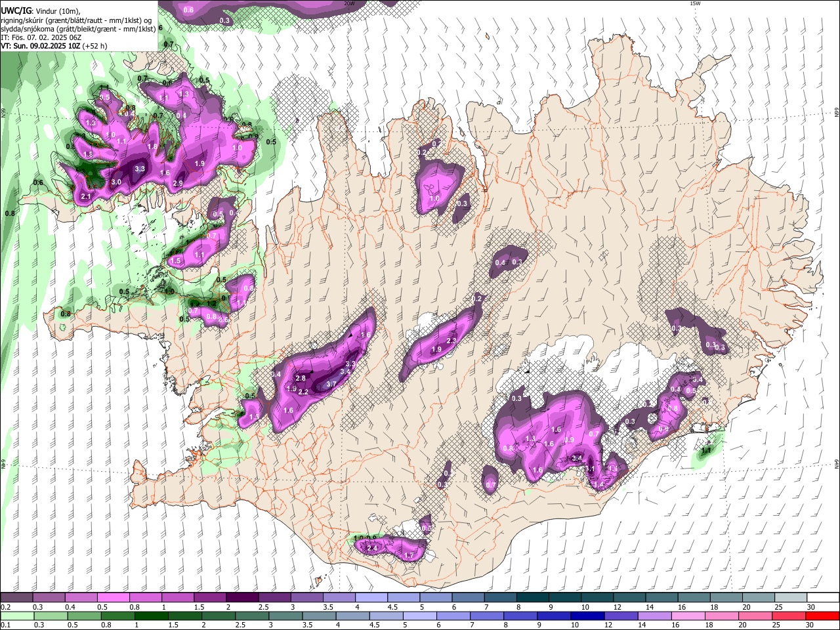Select the very pale green 0.1–0.3 lower legend swatch
The height and width of the screenshot is (630, 840).
[16, 616]
